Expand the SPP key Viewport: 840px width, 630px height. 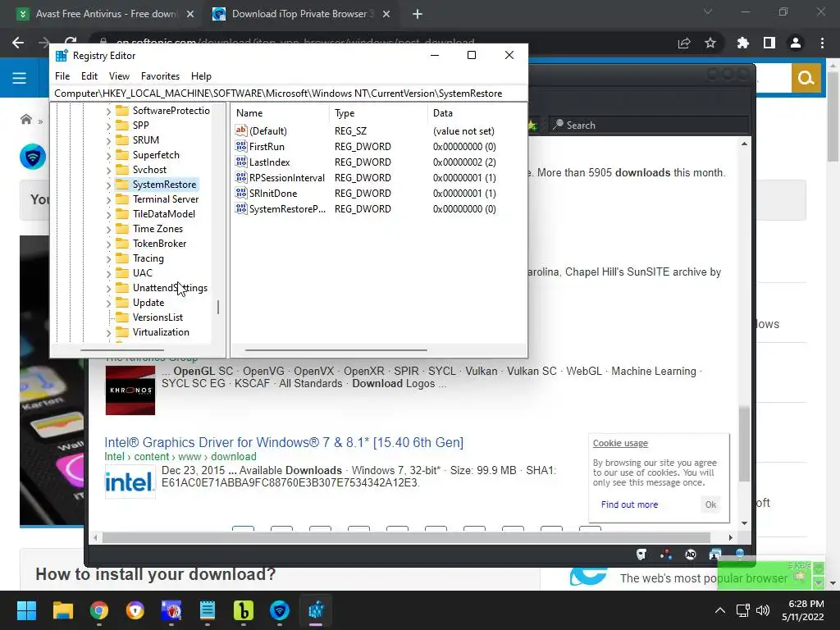click(109, 126)
